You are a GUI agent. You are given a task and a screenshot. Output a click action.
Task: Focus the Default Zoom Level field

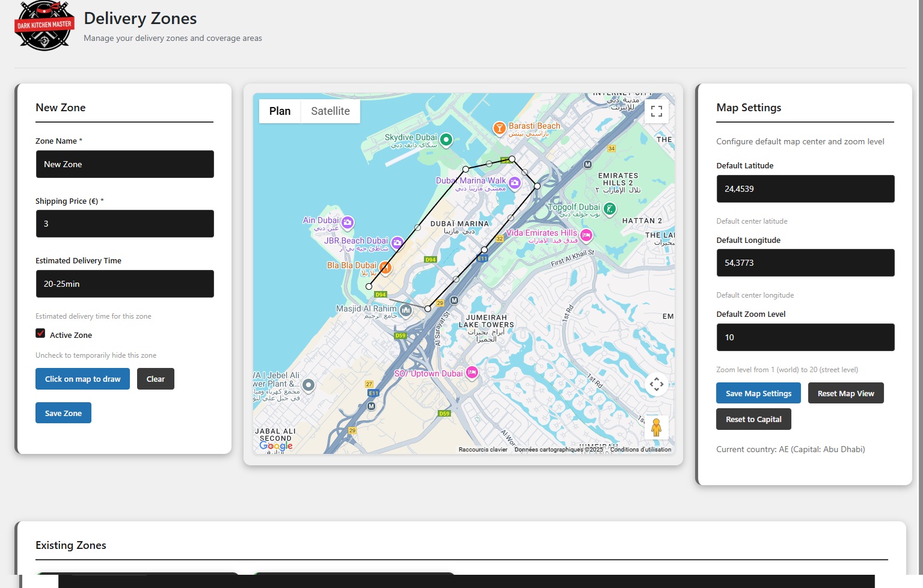click(805, 337)
